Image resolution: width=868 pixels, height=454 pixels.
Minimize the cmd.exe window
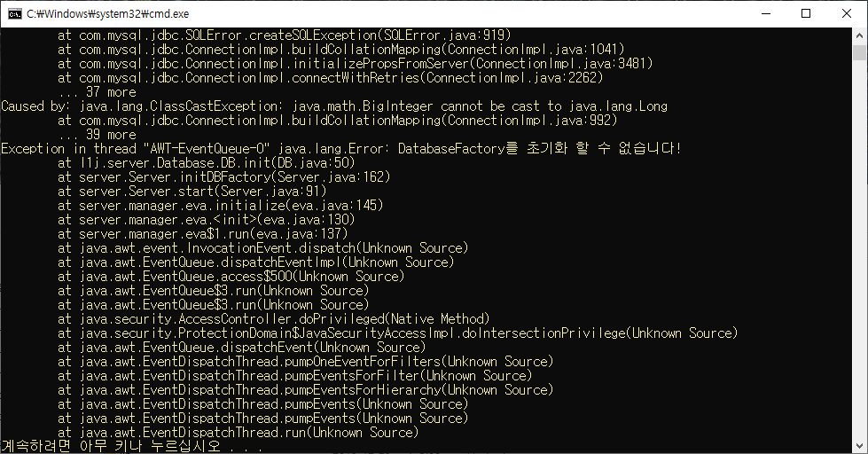tap(766, 14)
